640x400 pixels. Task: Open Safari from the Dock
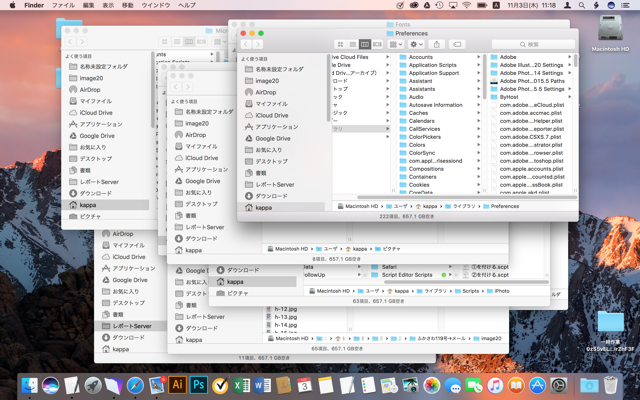pyautogui.click(x=135, y=385)
